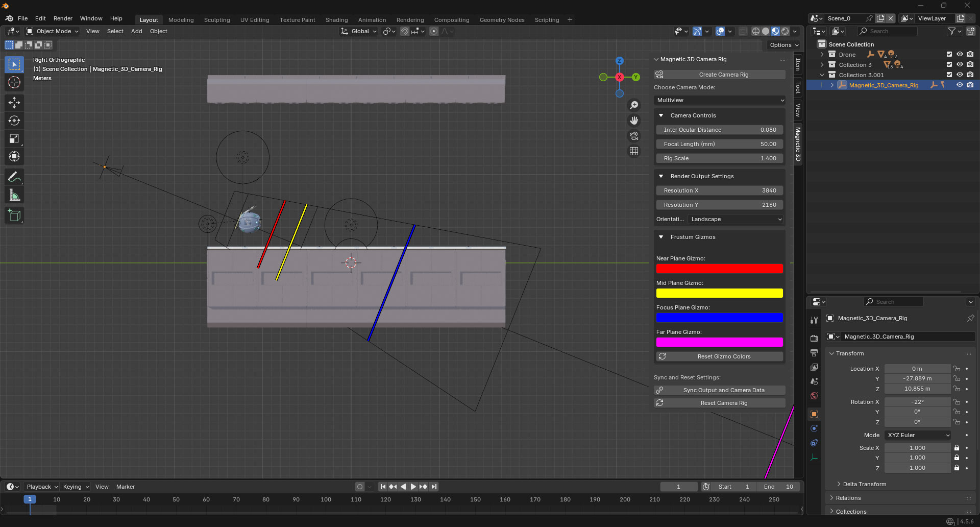Viewport: 980px width, 527px height.
Task: Click Reset Camera Rig button
Action: coord(720,403)
